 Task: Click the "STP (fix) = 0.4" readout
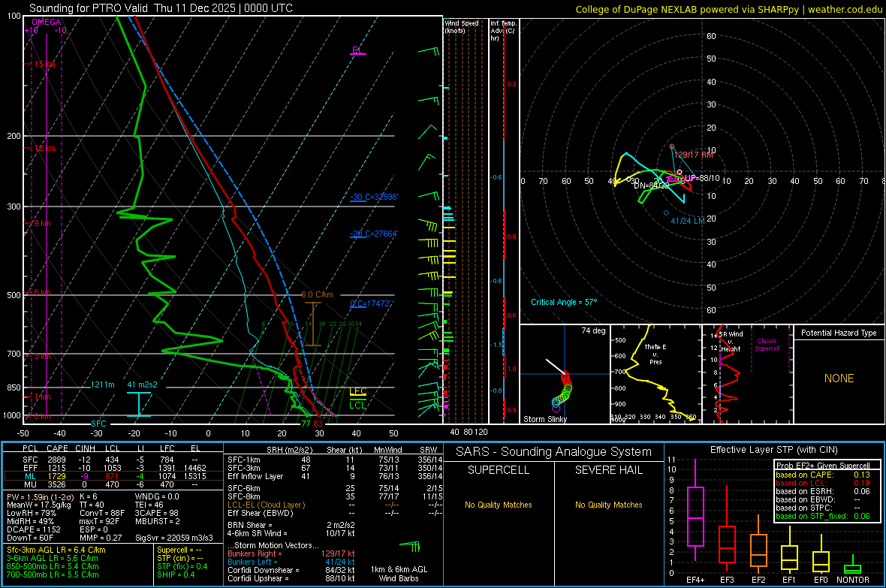coord(182,566)
